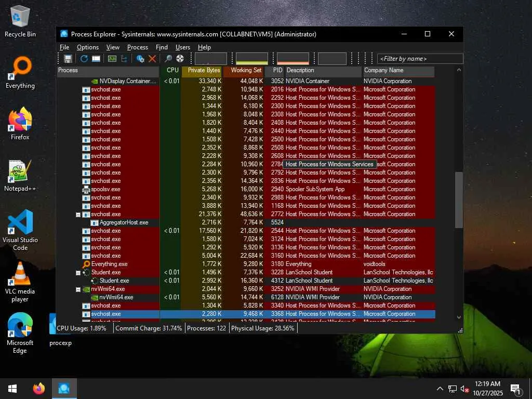Sort by the Working Set column header
The height and width of the screenshot is (399, 532).
tap(244, 71)
